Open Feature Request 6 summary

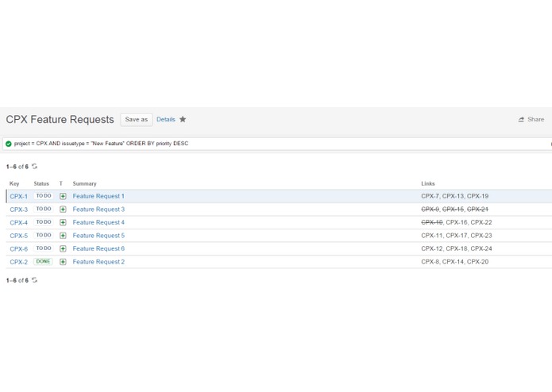click(x=98, y=248)
